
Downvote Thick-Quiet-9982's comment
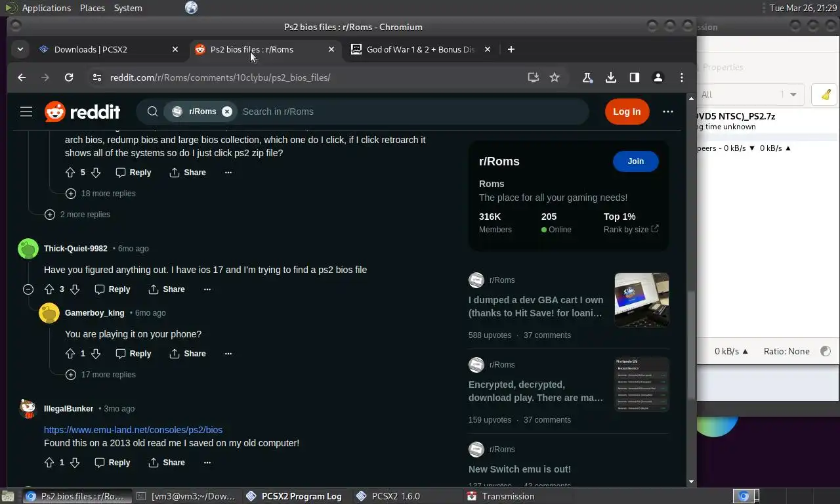[75, 289]
